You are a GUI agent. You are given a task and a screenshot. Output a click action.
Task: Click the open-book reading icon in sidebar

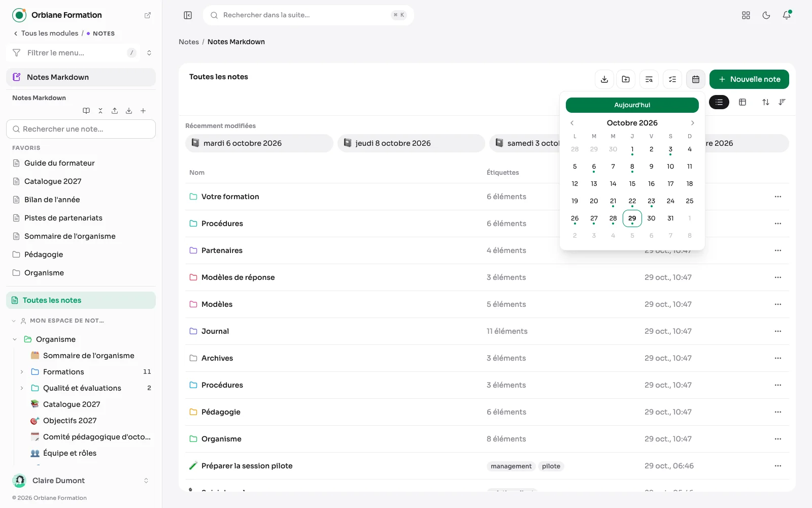tap(86, 111)
